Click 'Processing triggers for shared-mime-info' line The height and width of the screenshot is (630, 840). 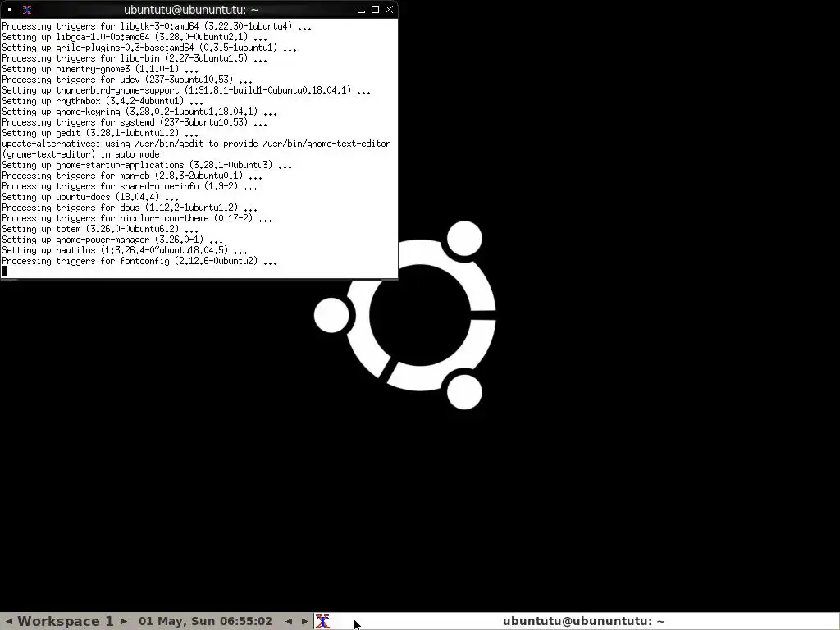[129, 186]
